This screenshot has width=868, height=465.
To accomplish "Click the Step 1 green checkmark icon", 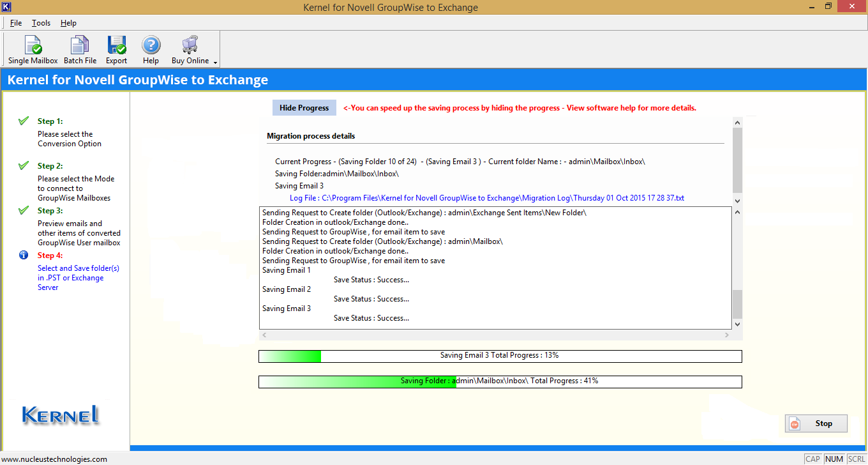I will (24, 121).
